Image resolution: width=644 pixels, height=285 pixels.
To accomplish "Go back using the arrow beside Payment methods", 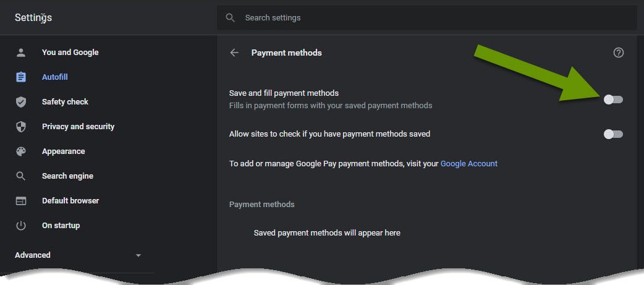I will (x=234, y=53).
